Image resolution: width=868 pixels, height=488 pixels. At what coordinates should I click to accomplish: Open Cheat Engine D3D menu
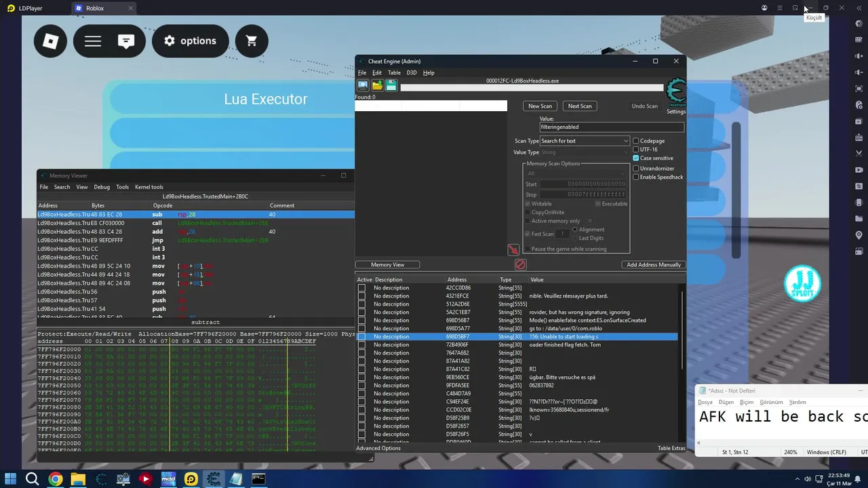coord(412,73)
